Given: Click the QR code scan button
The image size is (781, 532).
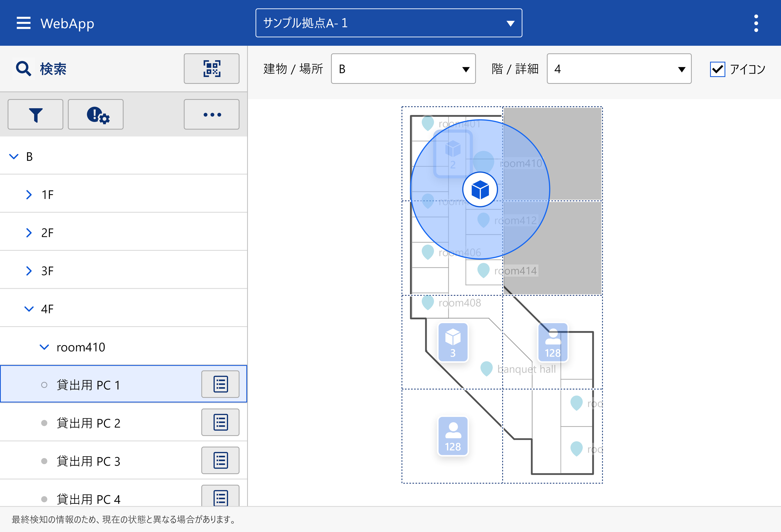Looking at the screenshot, I should coord(211,68).
